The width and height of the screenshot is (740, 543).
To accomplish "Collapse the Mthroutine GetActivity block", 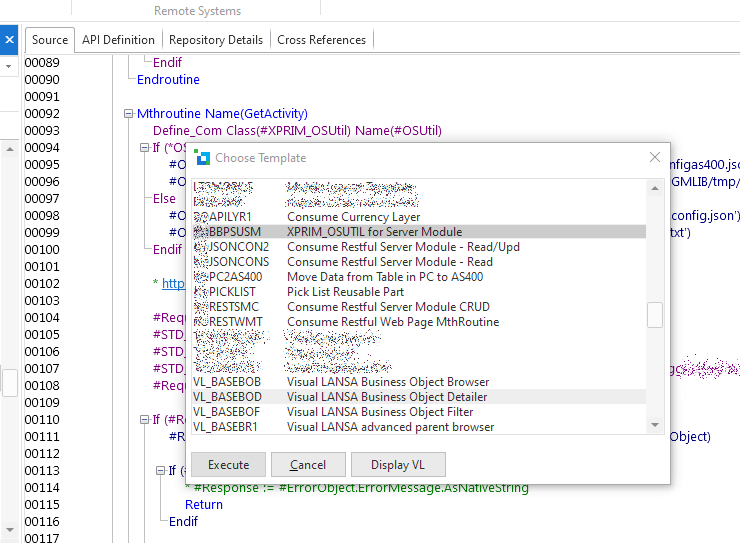I will (128, 114).
